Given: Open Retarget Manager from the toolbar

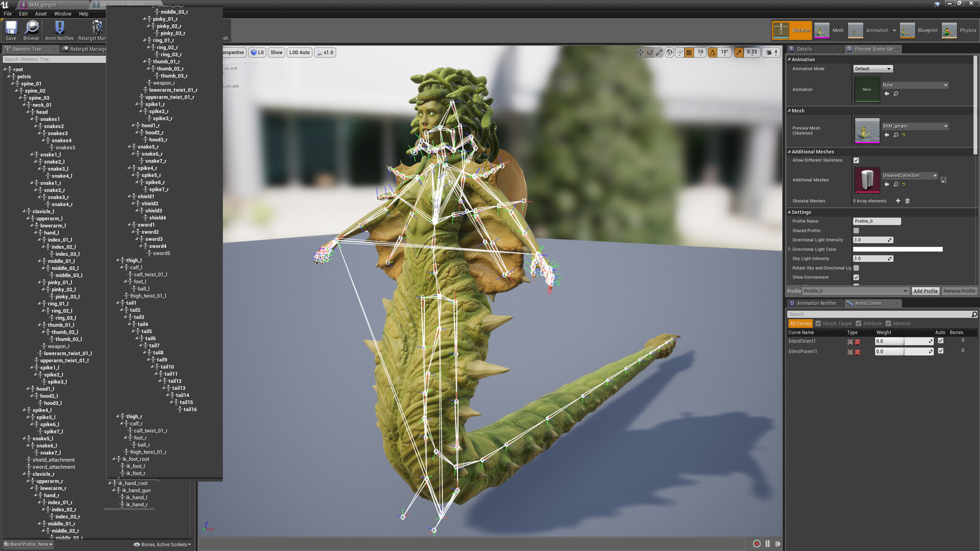Looking at the screenshot, I should coord(92,29).
